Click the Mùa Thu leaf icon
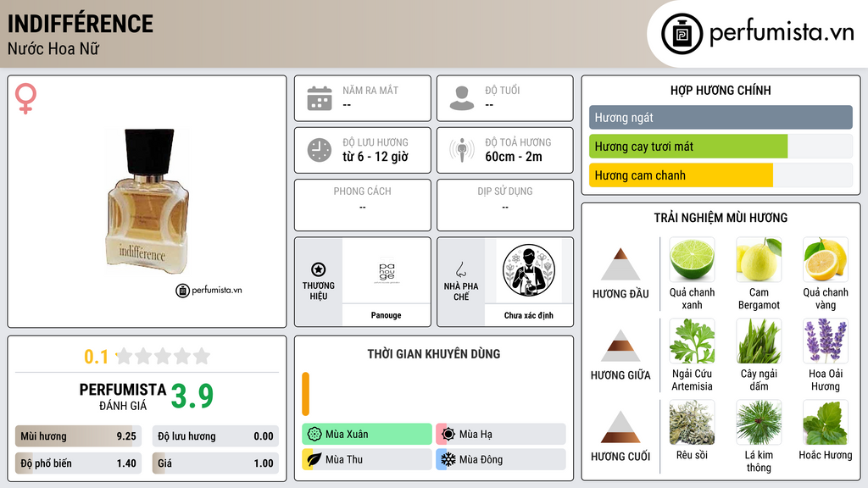 (x=314, y=459)
